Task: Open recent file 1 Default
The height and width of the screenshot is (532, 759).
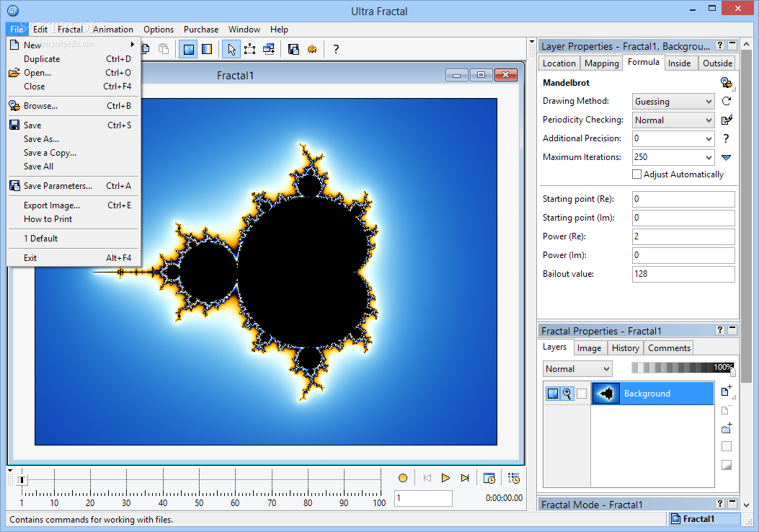Action: point(74,239)
